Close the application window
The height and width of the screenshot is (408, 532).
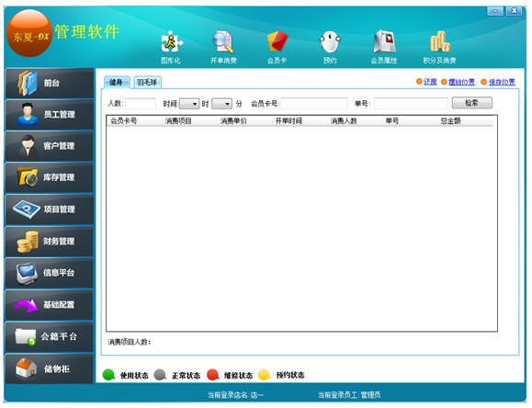click(x=514, y=11)
